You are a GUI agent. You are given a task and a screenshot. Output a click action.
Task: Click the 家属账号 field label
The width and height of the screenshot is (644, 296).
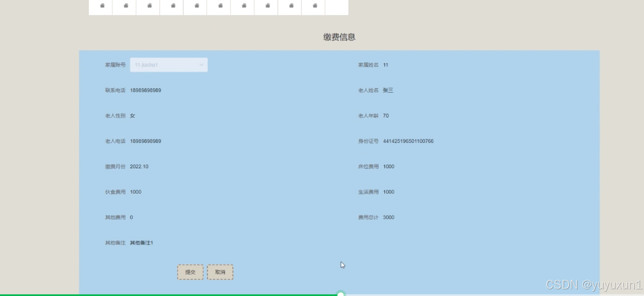115,65
